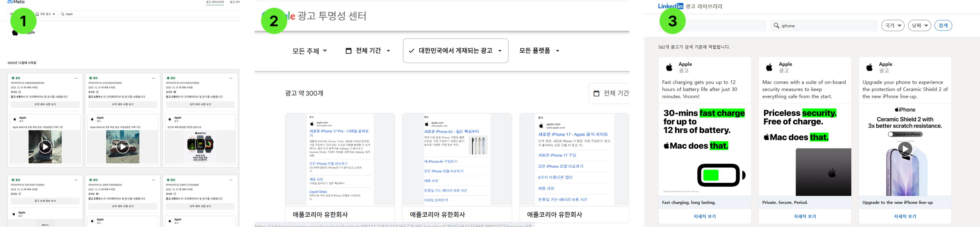Play the second Apple Watch car video
Viewport: 980px width, 227px height.
click(x=122, y=147)
